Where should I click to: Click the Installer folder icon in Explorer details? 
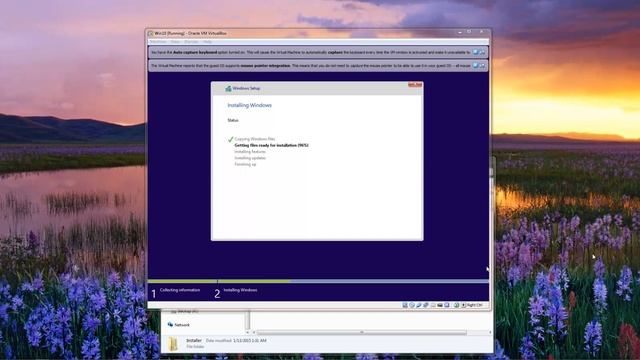tap(173, 344)
